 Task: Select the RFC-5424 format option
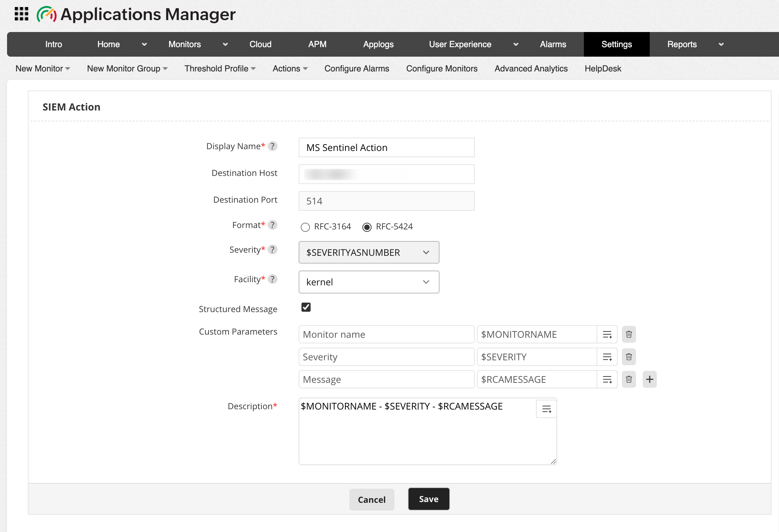coord(367,227)
